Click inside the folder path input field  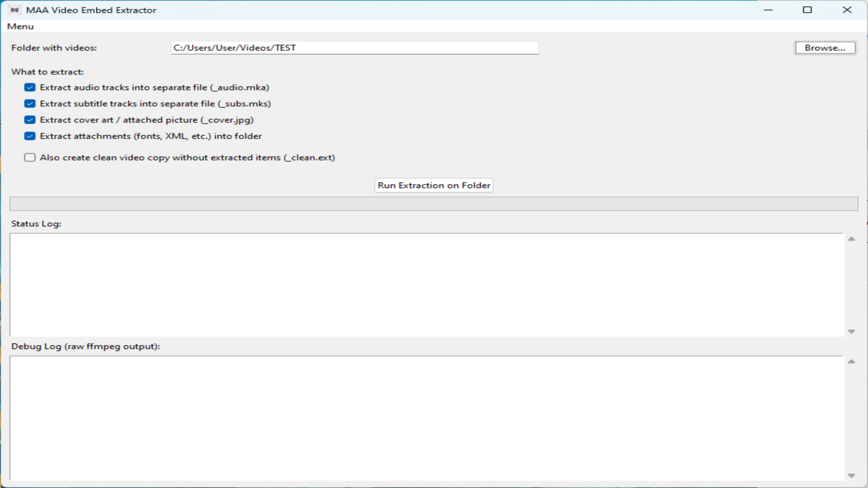pos(355,47)
